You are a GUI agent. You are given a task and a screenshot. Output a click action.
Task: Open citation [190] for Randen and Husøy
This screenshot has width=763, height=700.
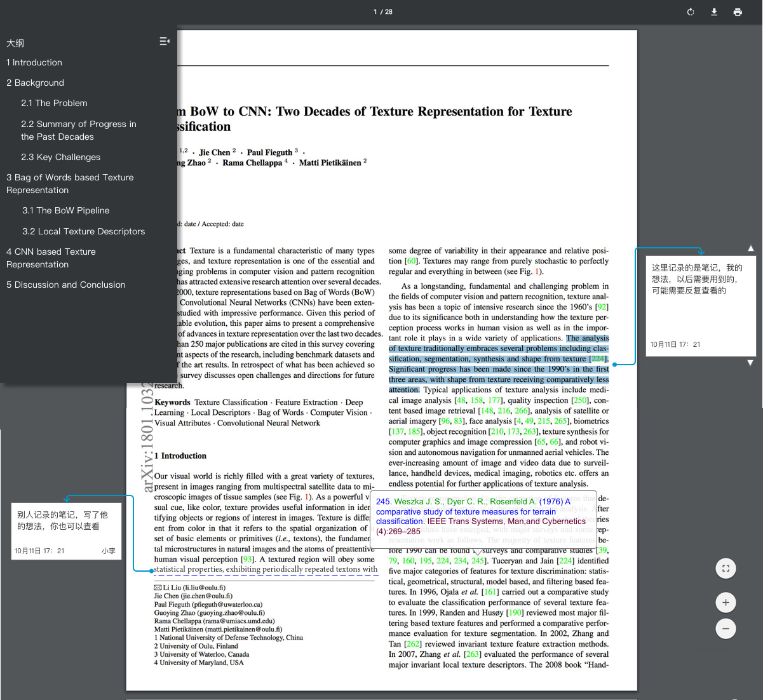click(515, 613)
